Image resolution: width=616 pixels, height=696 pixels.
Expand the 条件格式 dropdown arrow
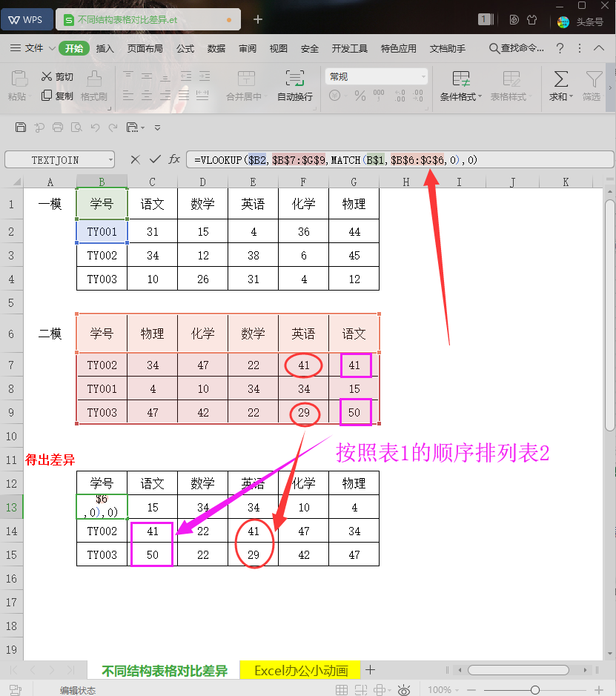click(x=480, y=96)
